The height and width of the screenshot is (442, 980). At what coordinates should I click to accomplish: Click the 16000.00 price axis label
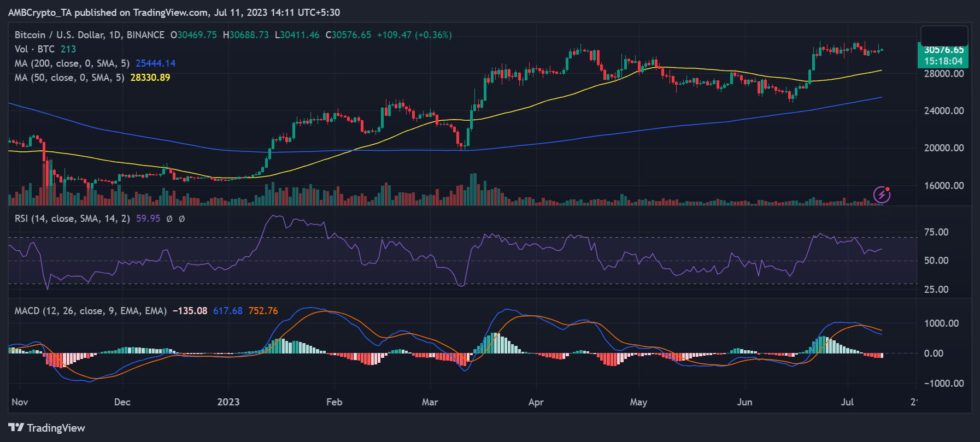tap(944, 186)
